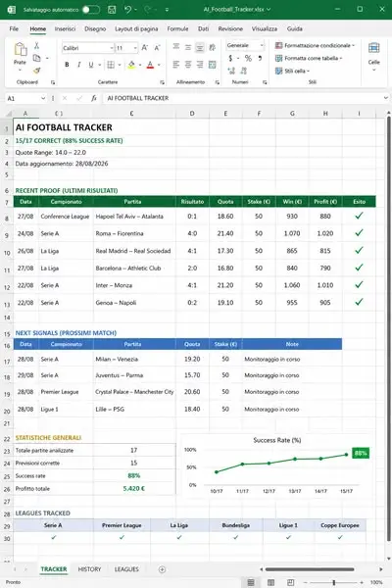Click the Name Box showing A1
This screenshot has width=392, height=588.
click(x=25, y=98)
